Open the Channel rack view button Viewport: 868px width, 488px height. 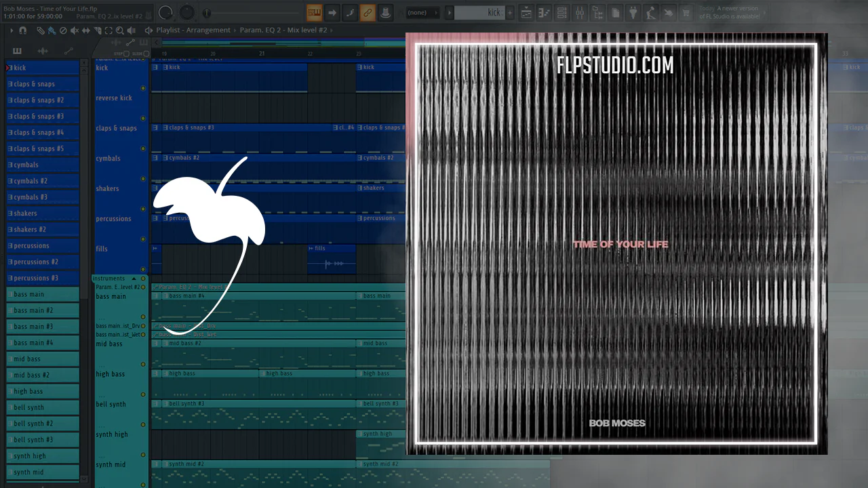[x=562, y=12]
